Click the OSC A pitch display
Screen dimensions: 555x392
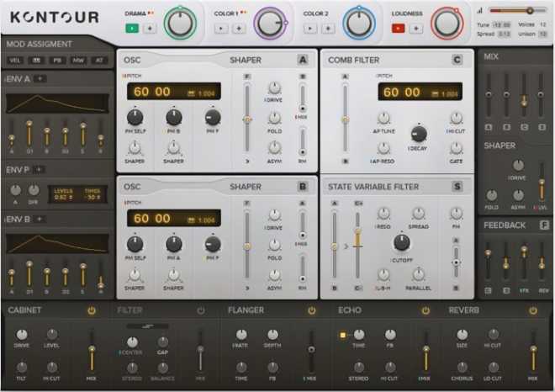click(174, 92)
